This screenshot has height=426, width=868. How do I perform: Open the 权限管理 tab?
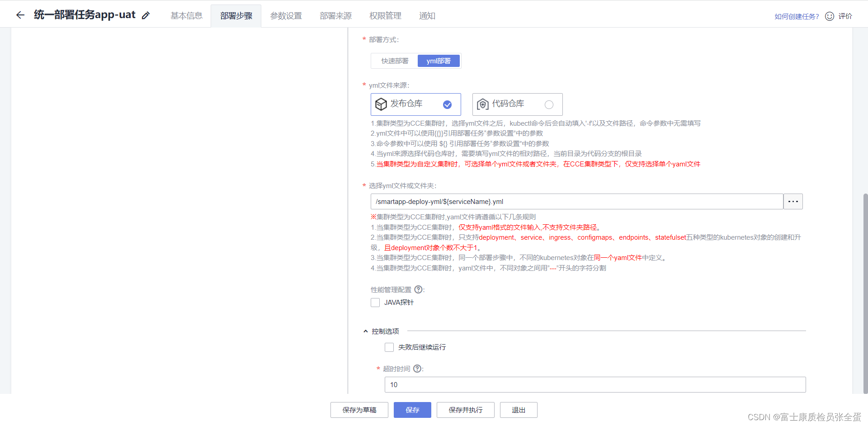point(385,16)
